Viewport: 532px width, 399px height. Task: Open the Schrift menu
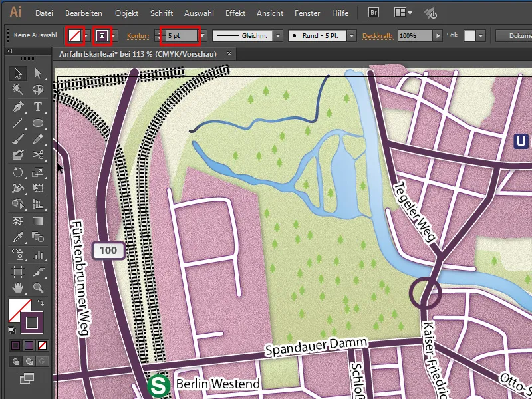pos(162,13)
